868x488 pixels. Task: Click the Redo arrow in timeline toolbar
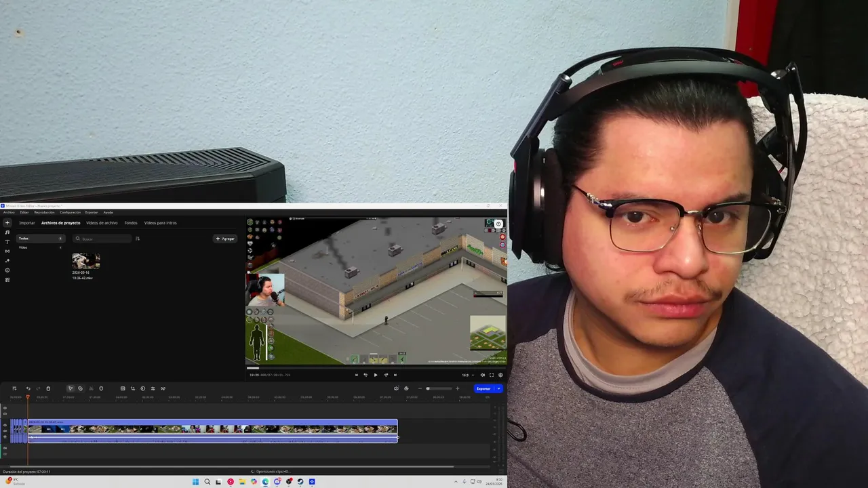click(38, 388)
